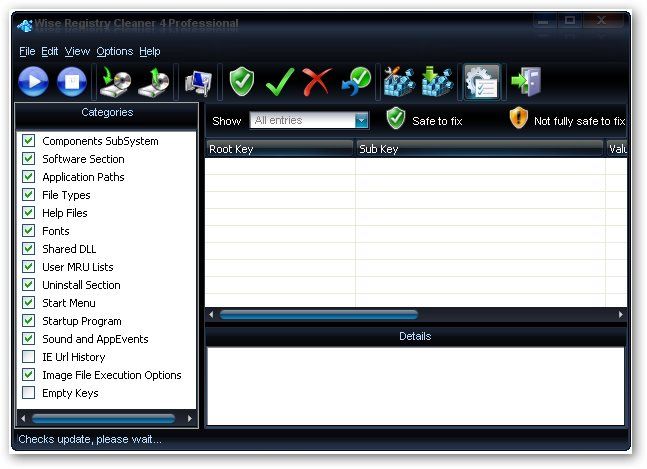Click the results list horizontal scrollbar thumb
Viewport: 647px width, 469px height.
pyautogui.click(x=319, y=315)
